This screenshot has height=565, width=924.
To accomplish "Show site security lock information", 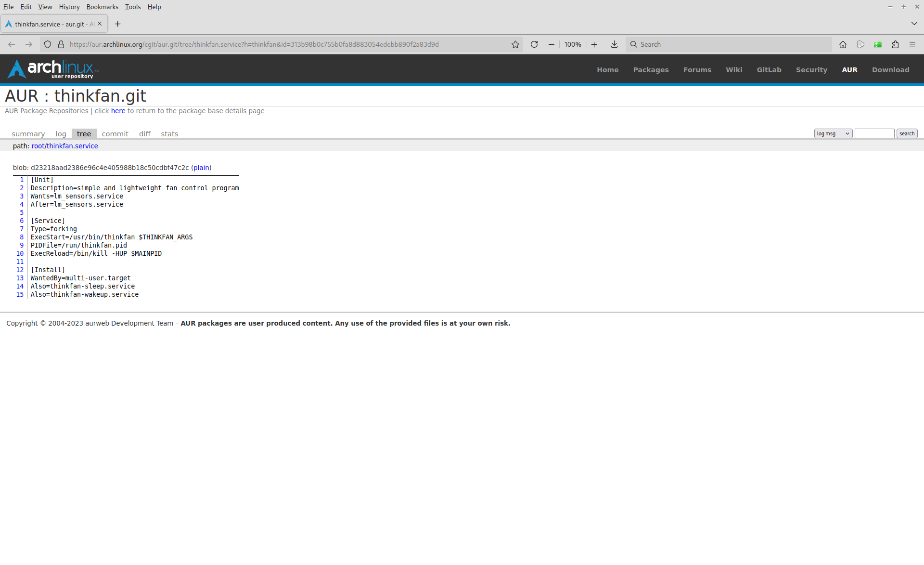I will tap(61, 44).
